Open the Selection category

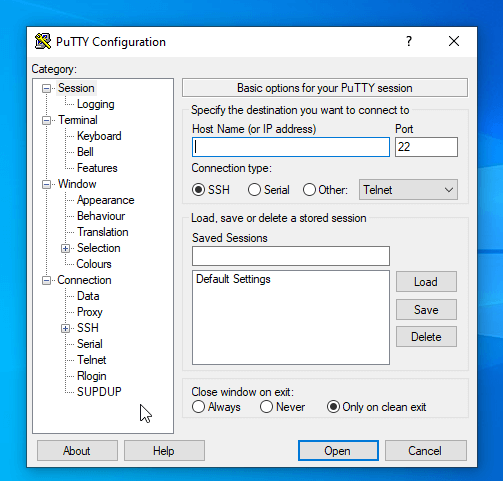pyautogui.click(x=99, y=248)
